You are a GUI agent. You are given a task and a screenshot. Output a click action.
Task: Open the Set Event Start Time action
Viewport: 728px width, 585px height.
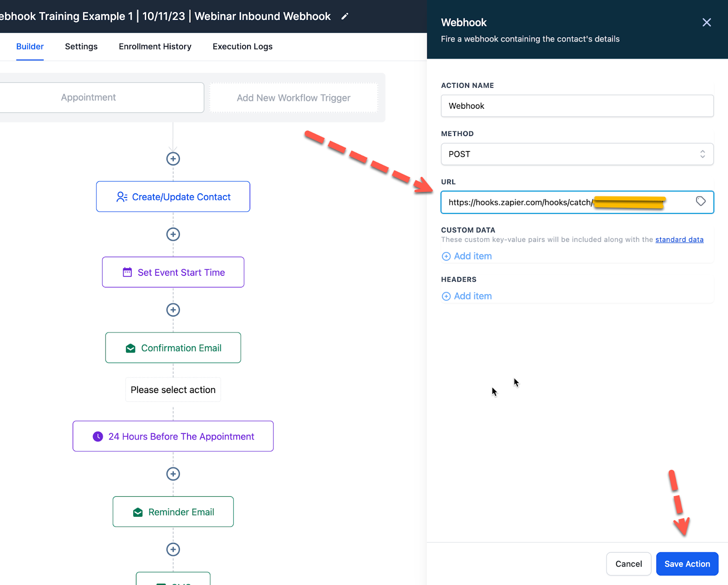(173, 272)
